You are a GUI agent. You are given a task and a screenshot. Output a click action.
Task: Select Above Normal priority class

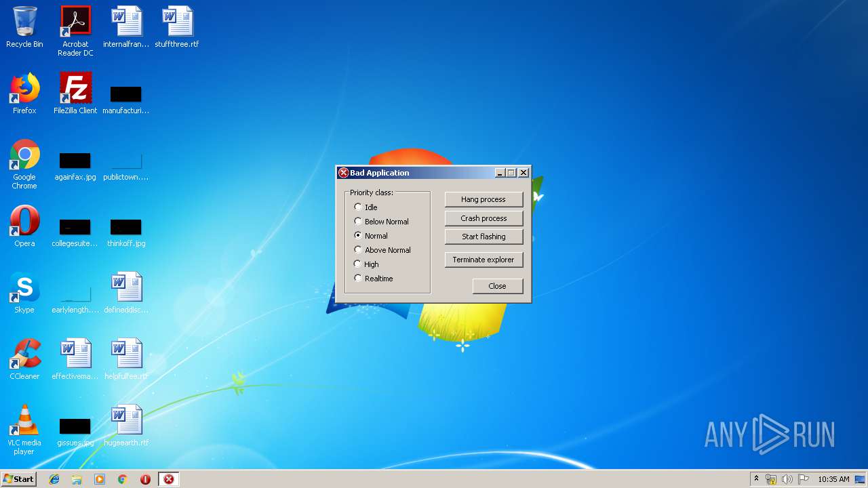382,249
